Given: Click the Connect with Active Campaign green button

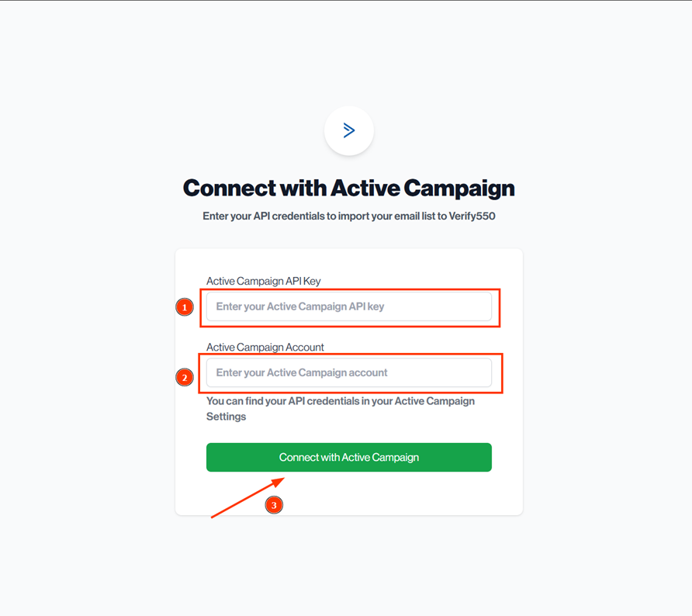Looking at the screenshot, I should coord(348,457).
